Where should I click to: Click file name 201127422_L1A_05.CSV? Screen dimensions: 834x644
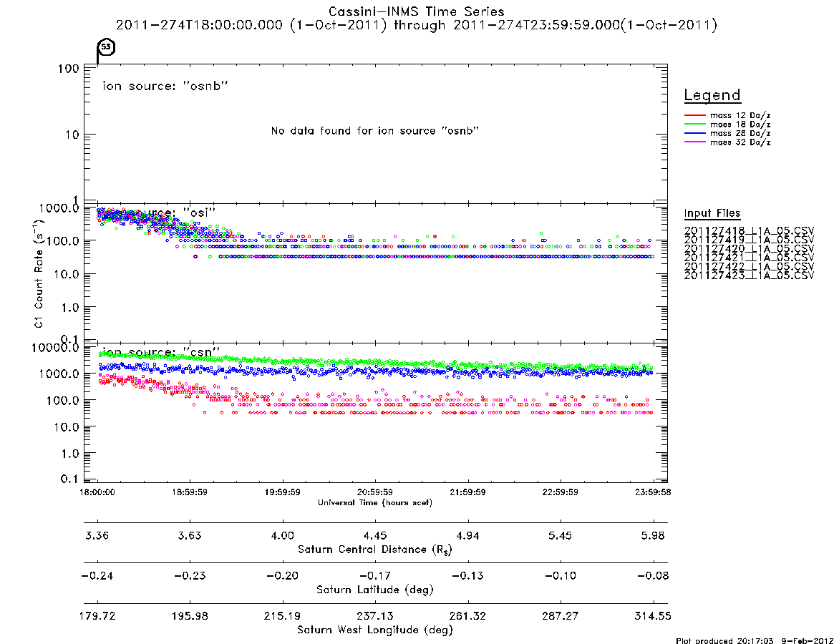(x=749, y=267)
